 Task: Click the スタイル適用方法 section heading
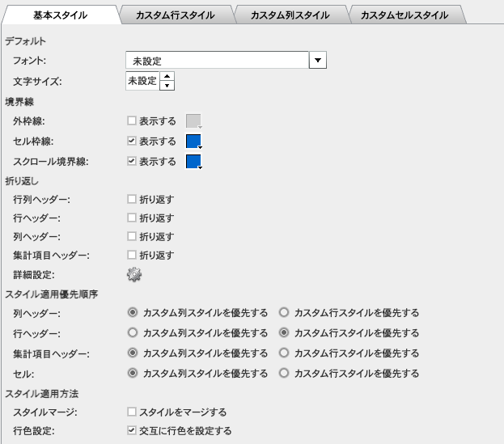42,394
